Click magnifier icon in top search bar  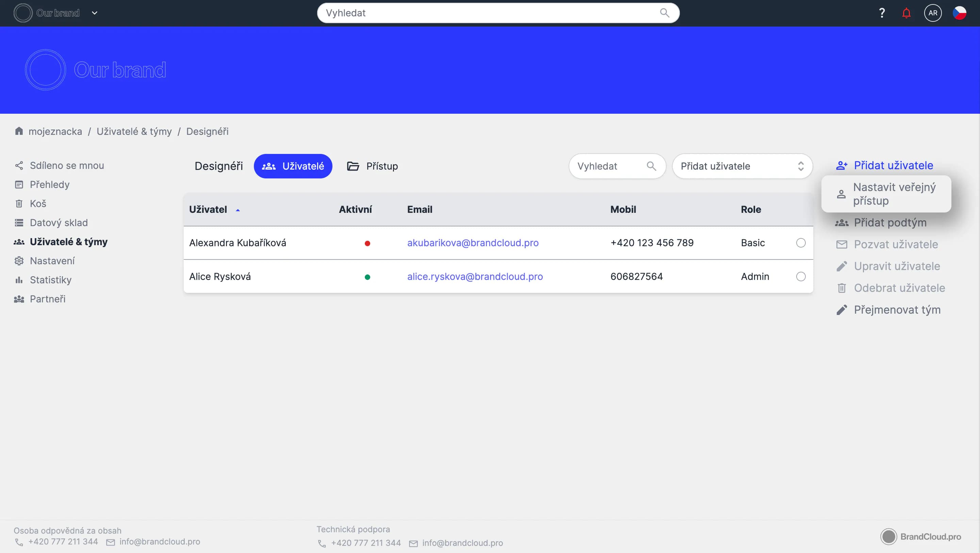click(664, 13)
